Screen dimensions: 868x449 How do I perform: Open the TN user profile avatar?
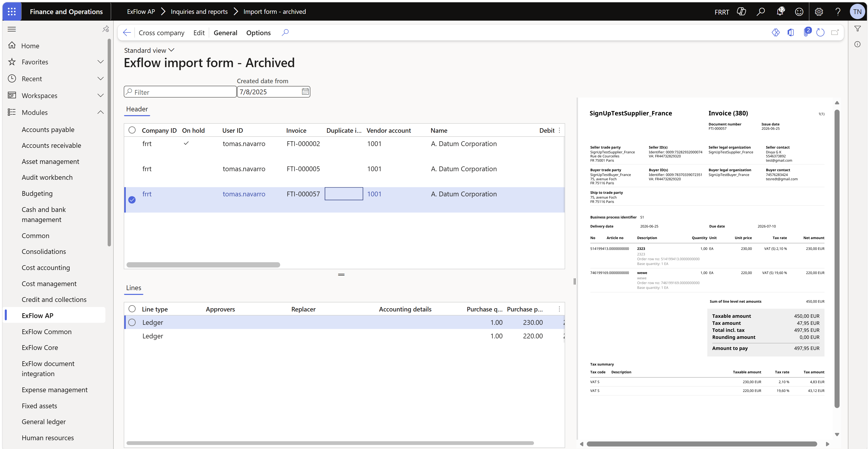857,12
